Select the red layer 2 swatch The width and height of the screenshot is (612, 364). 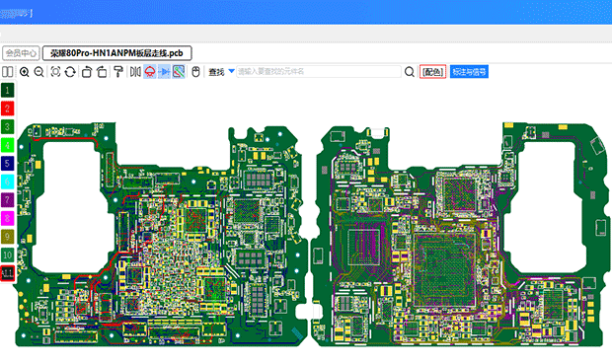(x=8, y=109)
